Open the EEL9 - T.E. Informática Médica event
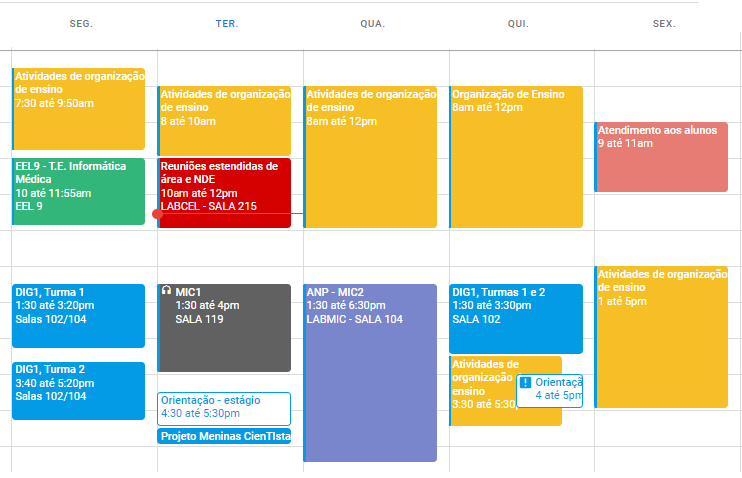This screenshot has width=742, height=478. 79,191
